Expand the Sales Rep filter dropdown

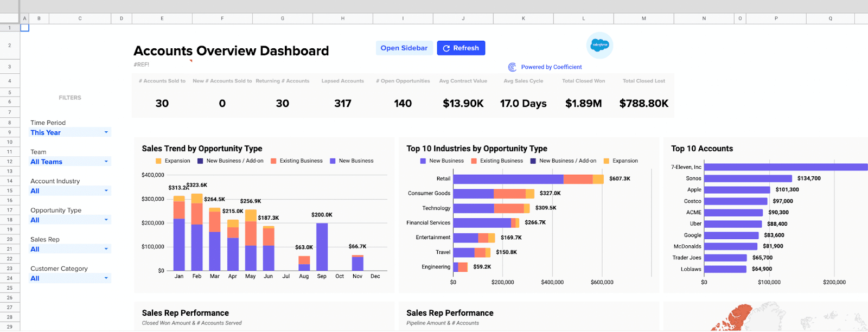click(106, 250)
